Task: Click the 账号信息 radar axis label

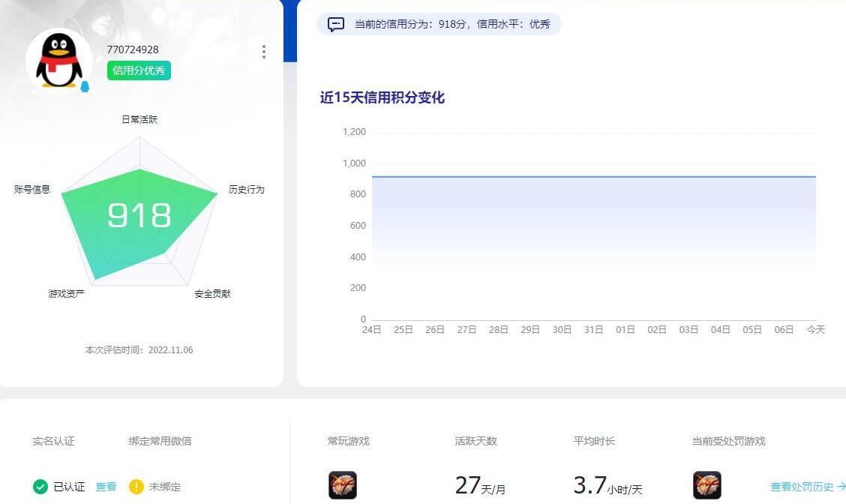Action: point(31,190)
